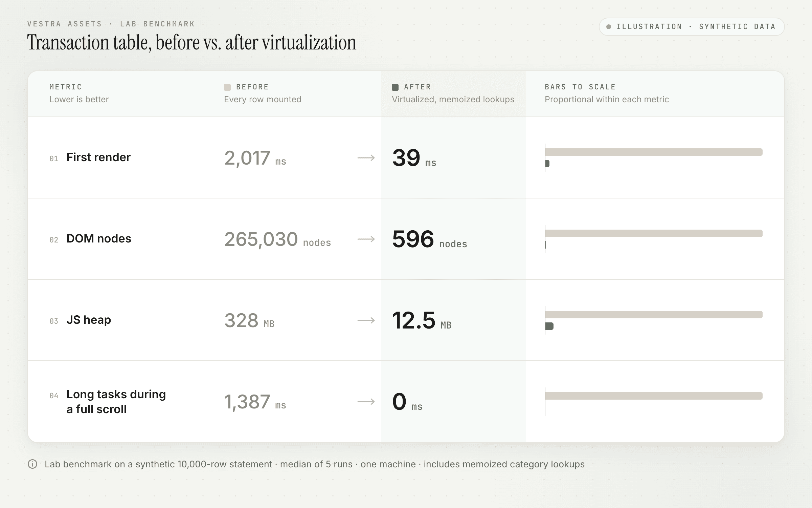
Task: Click the arrow icon in the Long tasks row
Action: (366, 402)
